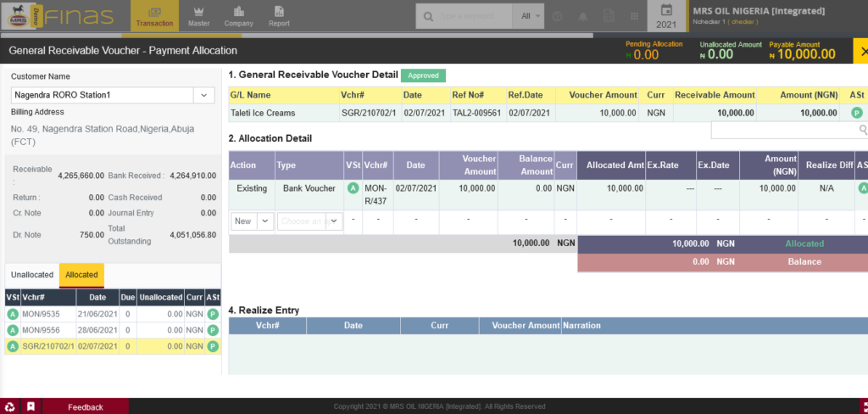868x414 pixels.
Task: Open the 'All' search filter dropdown
Action: tap(530, 17)
